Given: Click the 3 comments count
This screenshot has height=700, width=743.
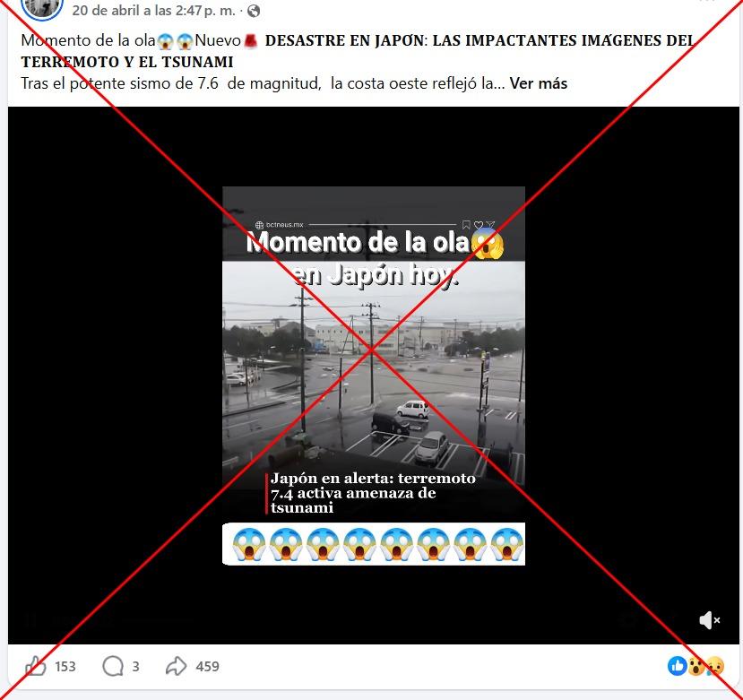Looking at the screenshot, I should pyautogui.click(x=135, y=667).
